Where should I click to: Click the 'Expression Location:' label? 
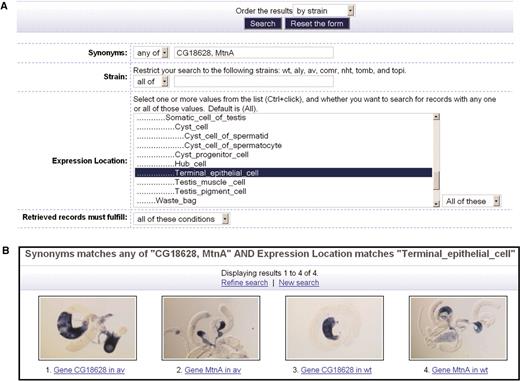click(x=90, y=161)
